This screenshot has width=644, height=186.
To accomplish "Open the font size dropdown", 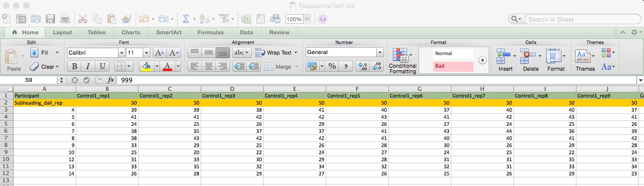I will pos(146,53).
